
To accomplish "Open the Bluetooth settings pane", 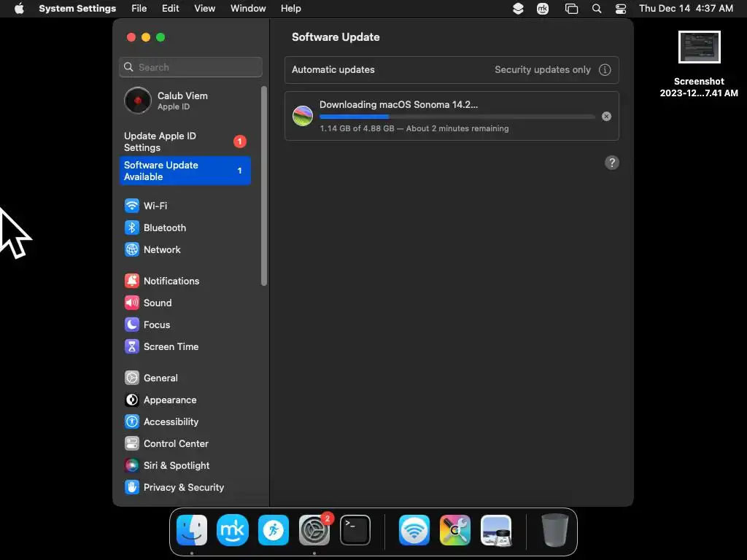I will [x=185, y=227].
